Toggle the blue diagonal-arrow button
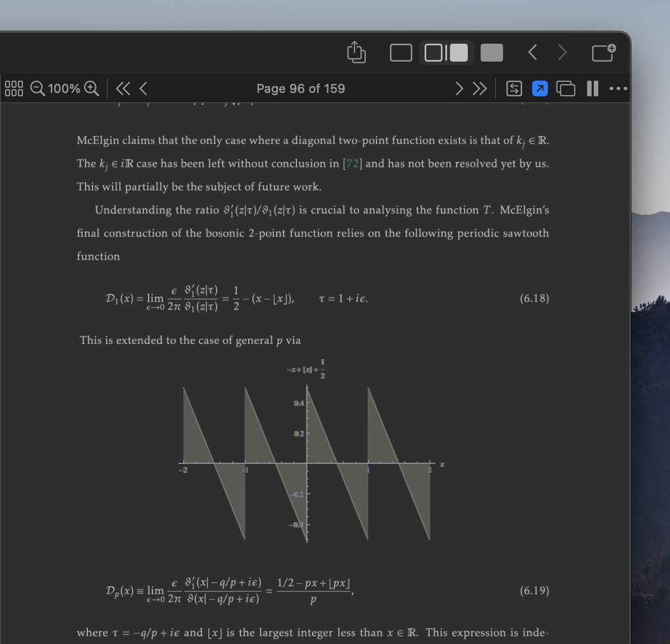The width and height of the screenshot is (670, 644). [x=540, y=88]
